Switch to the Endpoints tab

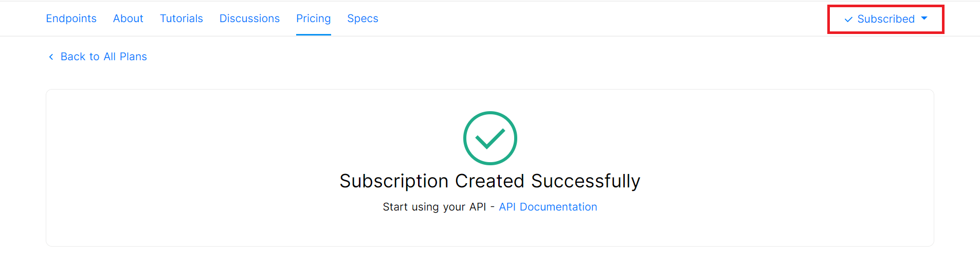point(71,19)
